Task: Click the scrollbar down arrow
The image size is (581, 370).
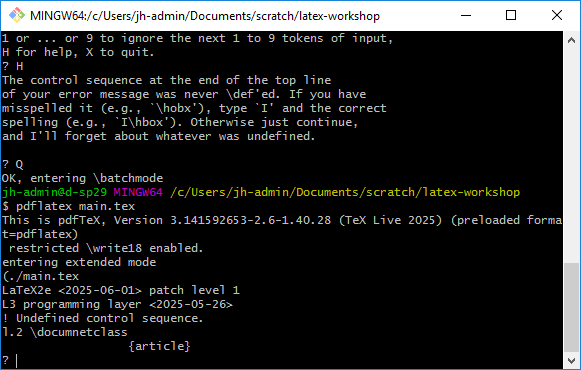Action: (x=571, y=360)
